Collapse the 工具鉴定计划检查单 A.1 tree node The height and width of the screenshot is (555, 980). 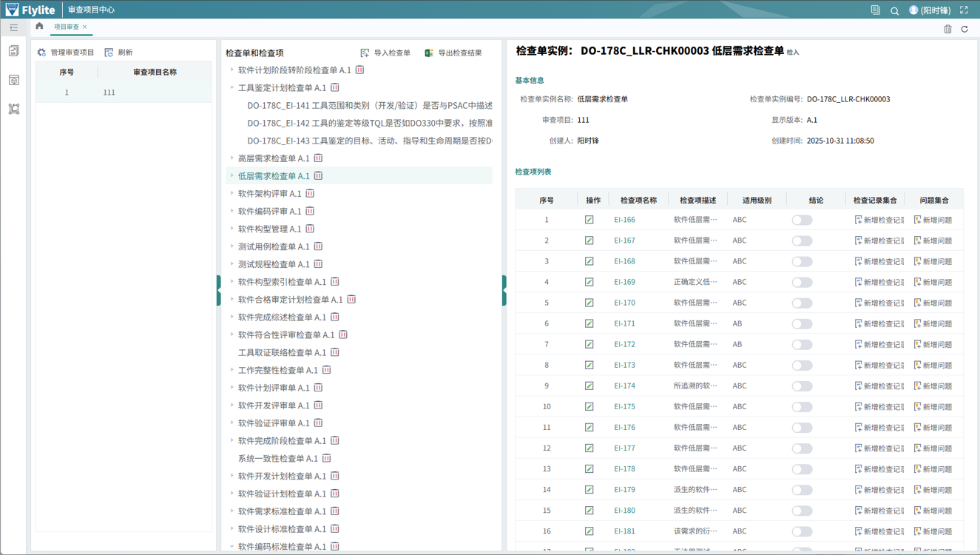pyautogui.click(x=232, y=87)
